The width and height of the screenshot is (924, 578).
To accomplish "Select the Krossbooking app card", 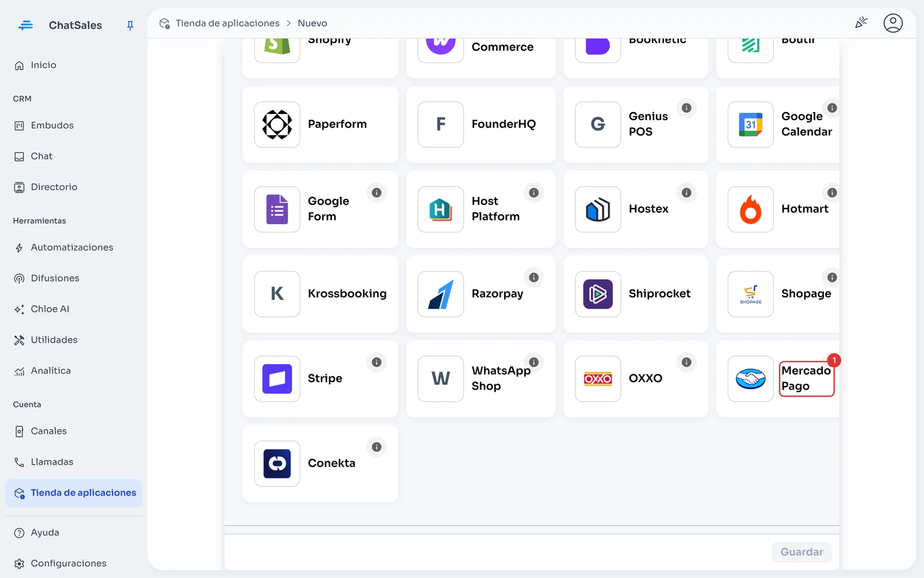I will (x=321, y=294).
